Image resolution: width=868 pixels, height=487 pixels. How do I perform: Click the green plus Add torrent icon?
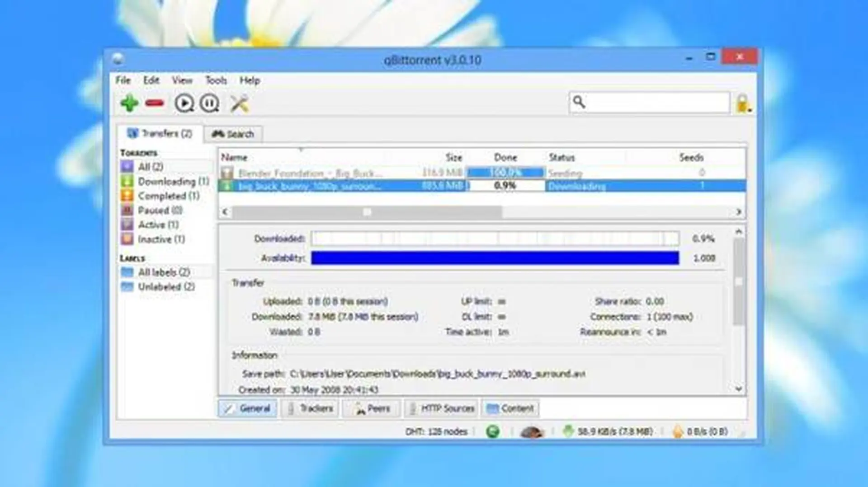[x=129, y=103]
